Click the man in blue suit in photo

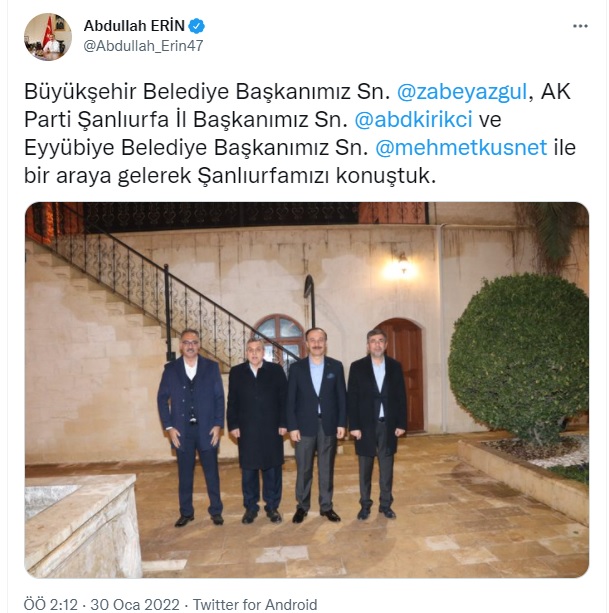pyautogui.click(x=191, y=428)
